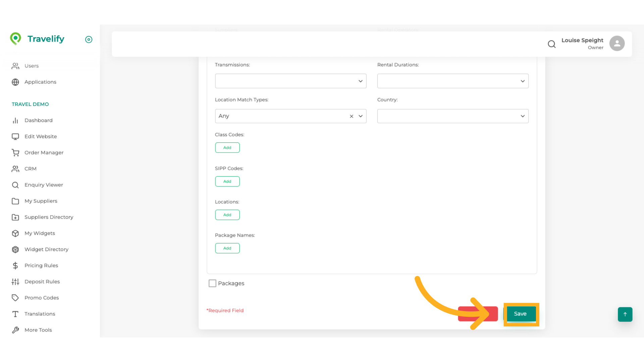Screen dimensions: 644x362
Task: Open Dashboard from the sidebar
Action: coord(38,120)
